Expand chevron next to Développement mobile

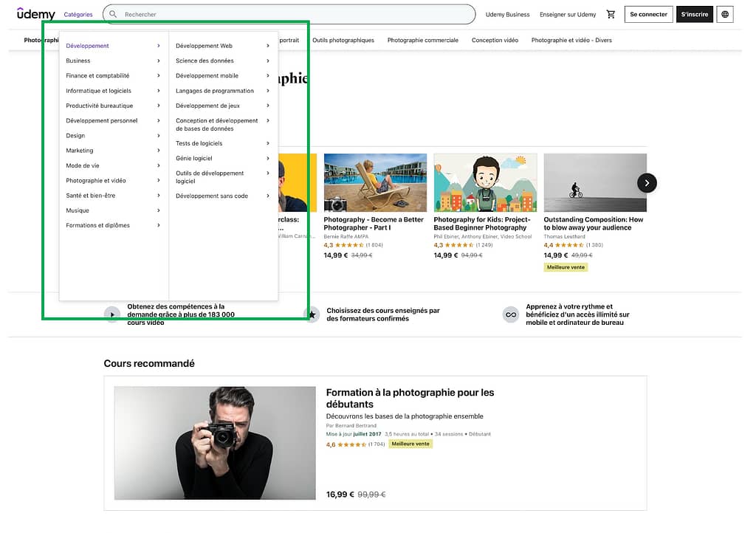[x=267, y=75]
